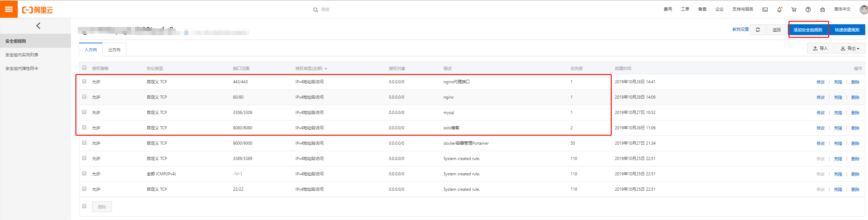Open the 备案 top menu
This screenshot has width=868, height=220.
click(x=702, y=9)
